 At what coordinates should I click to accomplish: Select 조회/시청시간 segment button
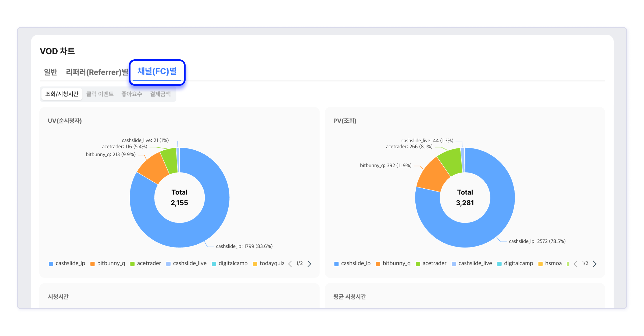(x=61, y=94)
